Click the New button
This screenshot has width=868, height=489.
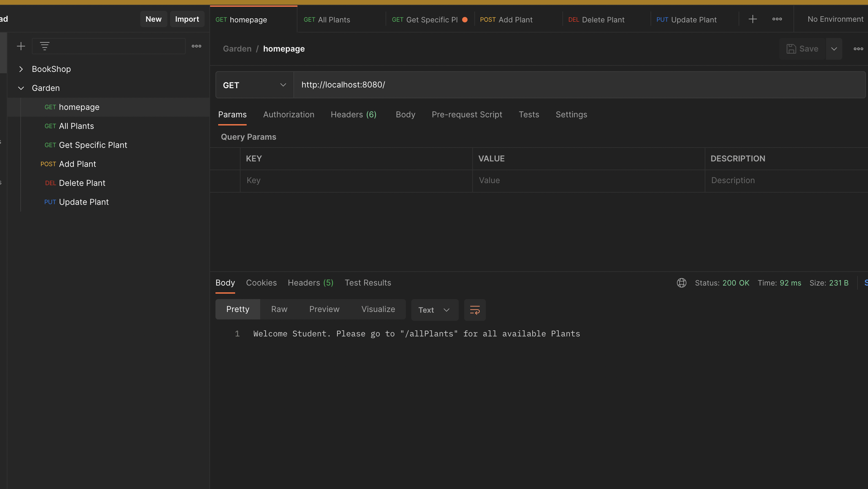point(153,19)
